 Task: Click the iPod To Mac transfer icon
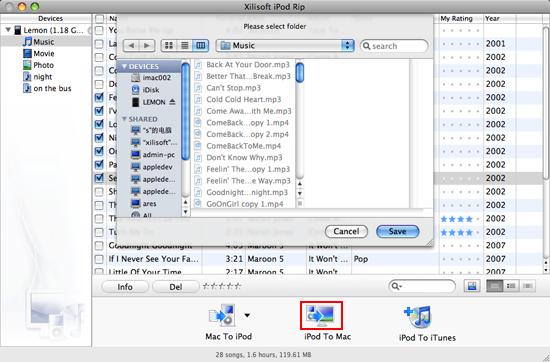pyautogui.click(x=321, y=315)
